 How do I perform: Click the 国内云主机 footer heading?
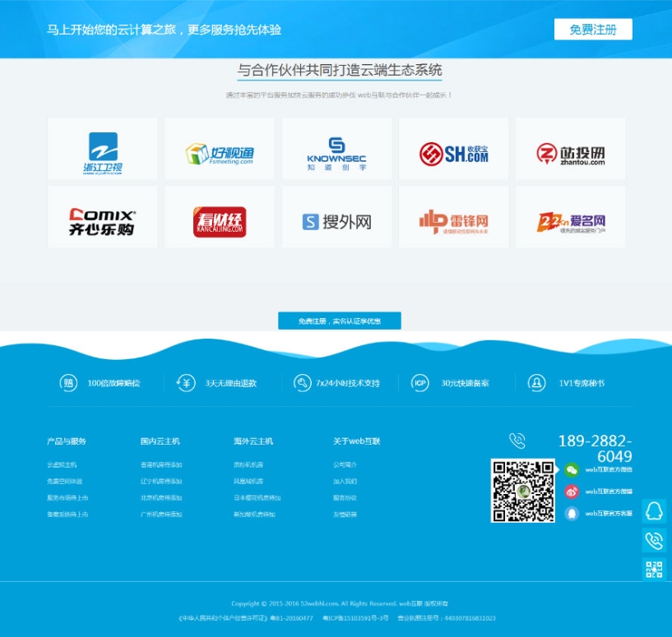click(160, 441)
